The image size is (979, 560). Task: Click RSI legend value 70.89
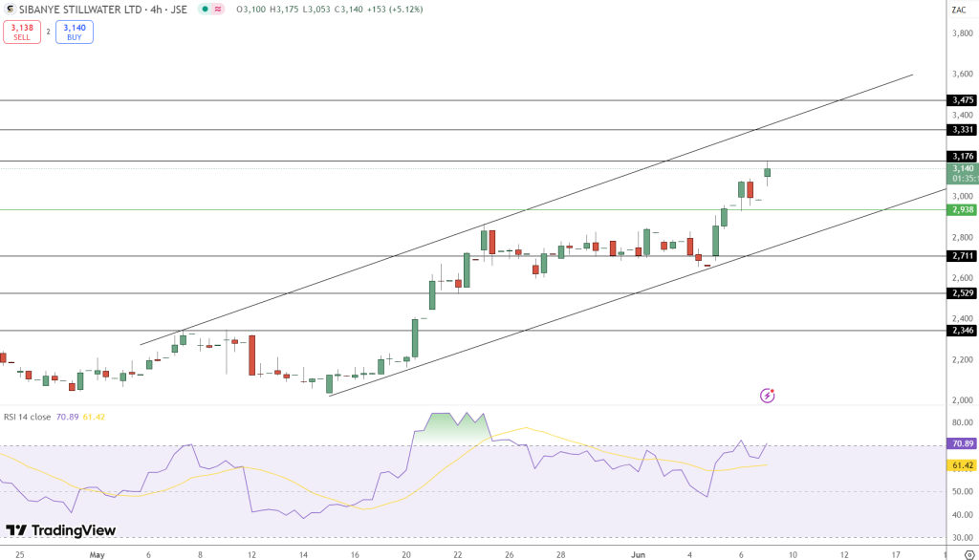(x=68, y=417)
